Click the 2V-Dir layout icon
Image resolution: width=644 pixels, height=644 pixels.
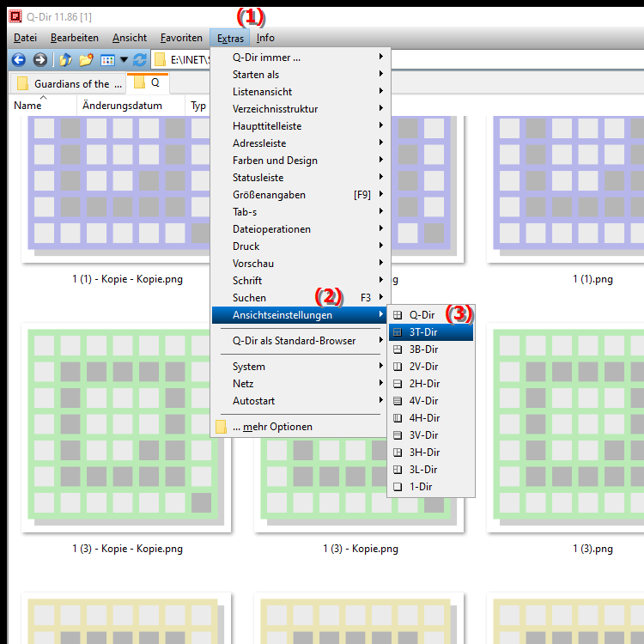point(398,367)
